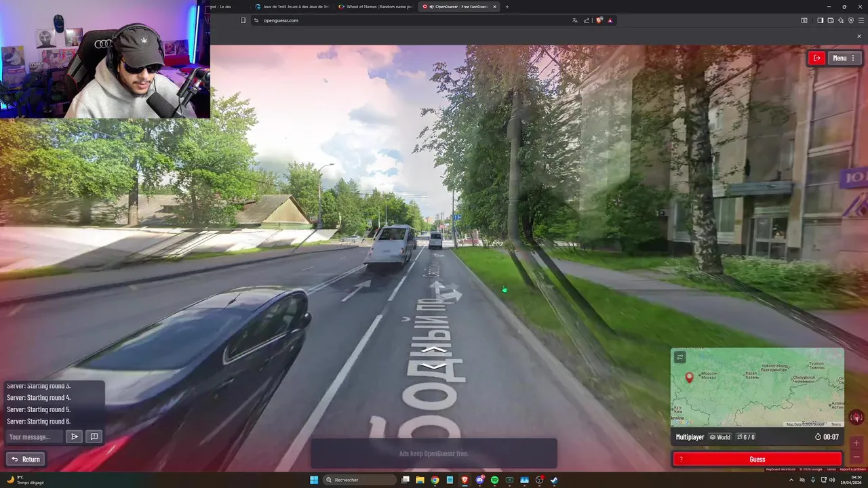The image size is (868, 488).
Task: Open the map Terms link
Action: (835, 424)
